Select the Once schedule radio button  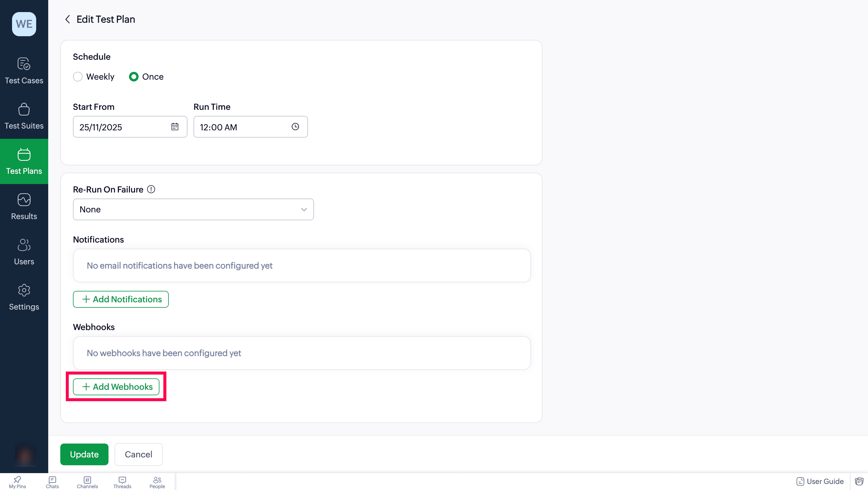coord(134,77)
